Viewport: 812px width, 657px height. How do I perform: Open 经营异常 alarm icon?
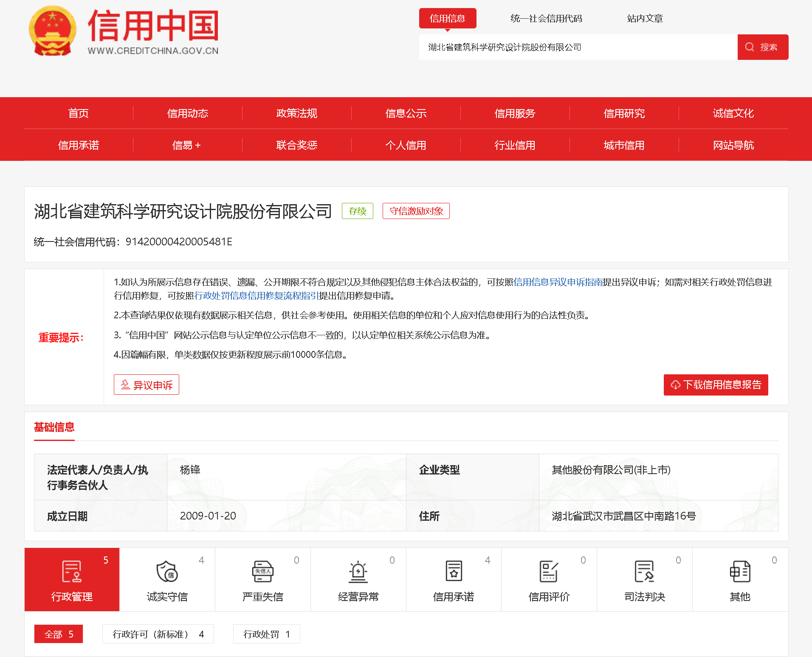358,571
